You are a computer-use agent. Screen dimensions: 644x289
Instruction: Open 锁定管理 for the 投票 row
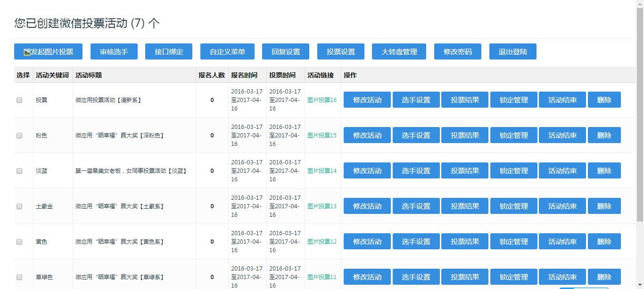(514, 100)
